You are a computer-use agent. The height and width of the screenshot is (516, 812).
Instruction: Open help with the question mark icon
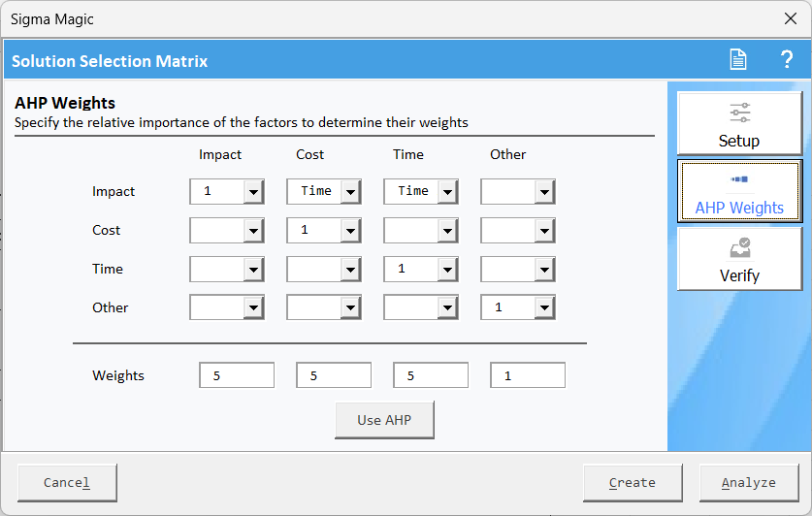click(x=787, y=59)
